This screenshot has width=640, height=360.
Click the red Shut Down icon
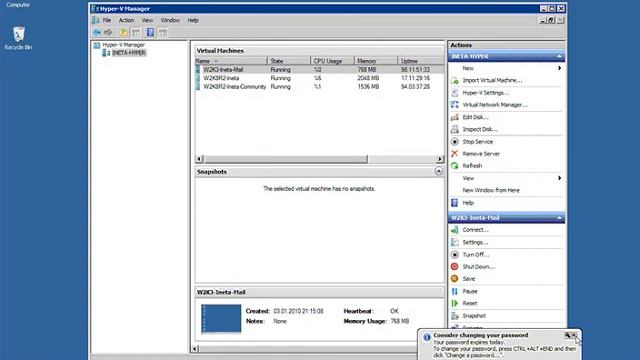[455, 267]
